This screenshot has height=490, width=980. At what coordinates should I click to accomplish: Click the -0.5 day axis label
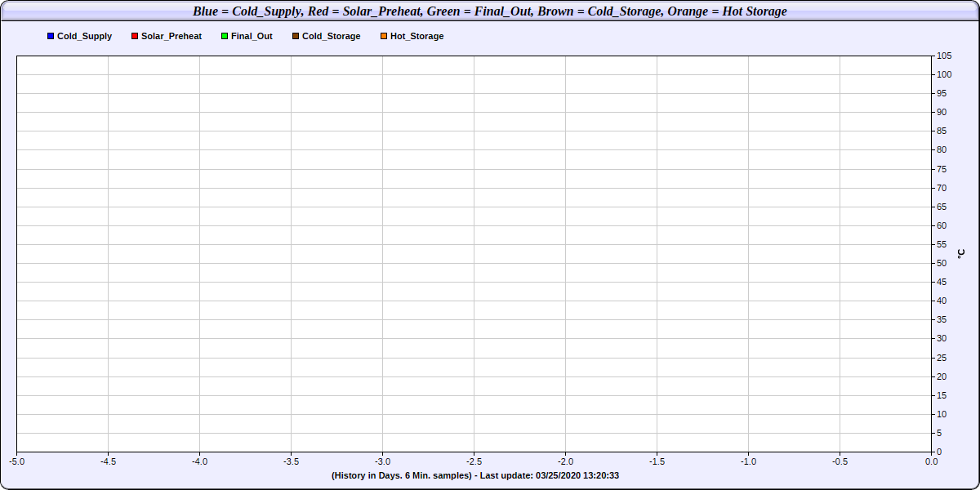coord(840,461)
